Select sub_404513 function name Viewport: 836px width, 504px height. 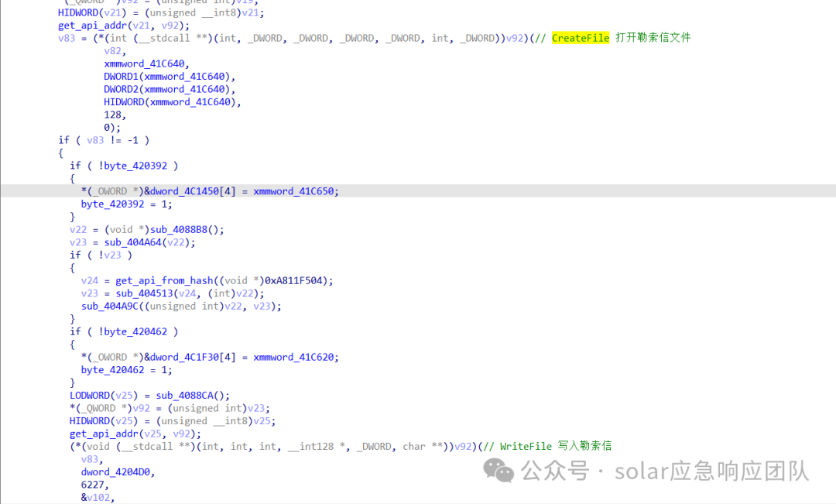[145, 293]
